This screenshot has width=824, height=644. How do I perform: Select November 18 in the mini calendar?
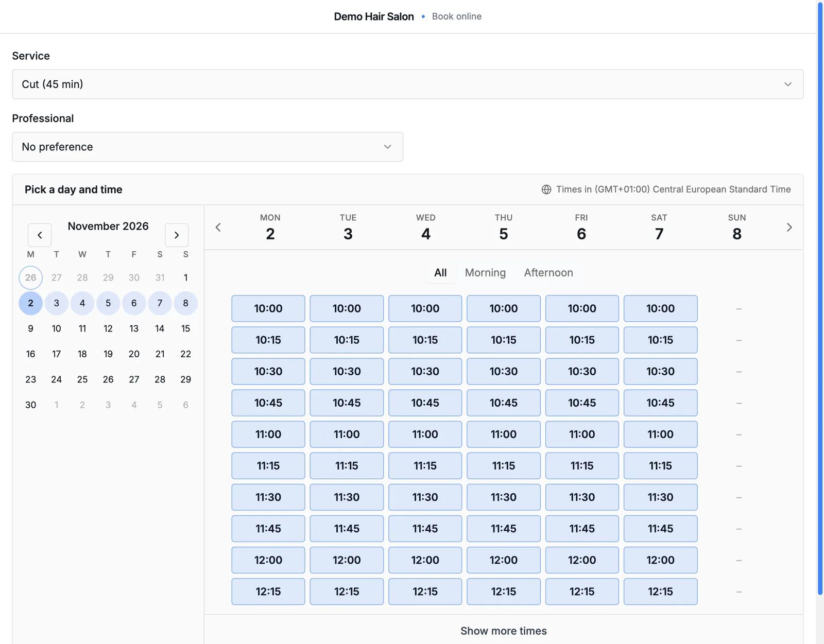(x=82, y=354)
